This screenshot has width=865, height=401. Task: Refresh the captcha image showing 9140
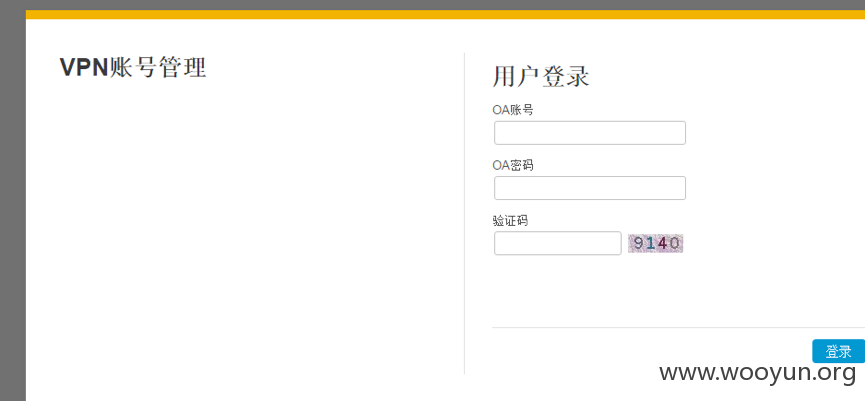pyautogui.click(x=655, y=243)
